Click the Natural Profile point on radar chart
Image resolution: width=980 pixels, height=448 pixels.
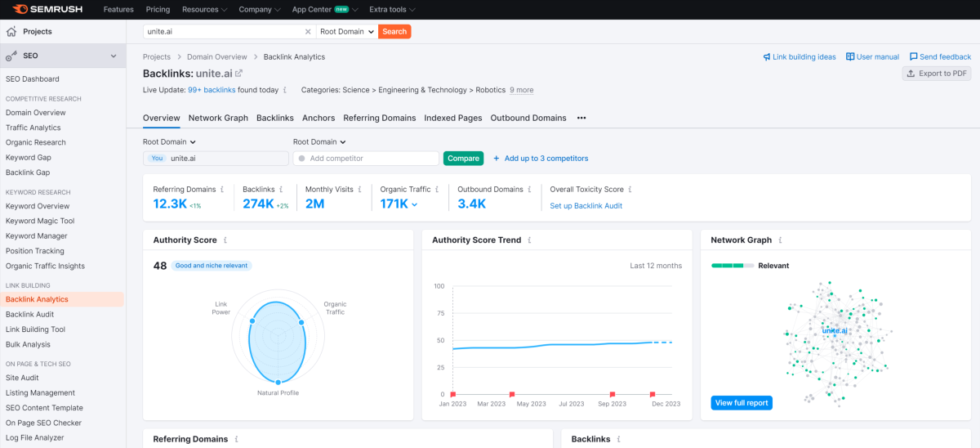pos(278,383)
